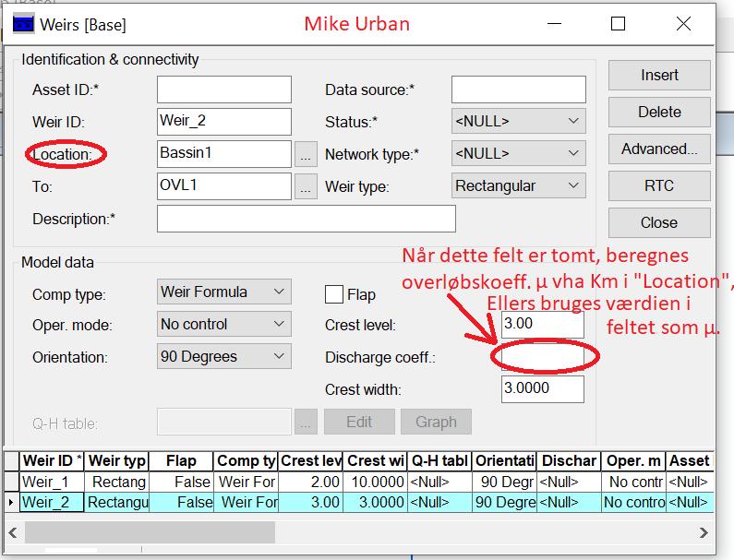
Task: Open the Advanced... dialog
Action: pos(659,149)
